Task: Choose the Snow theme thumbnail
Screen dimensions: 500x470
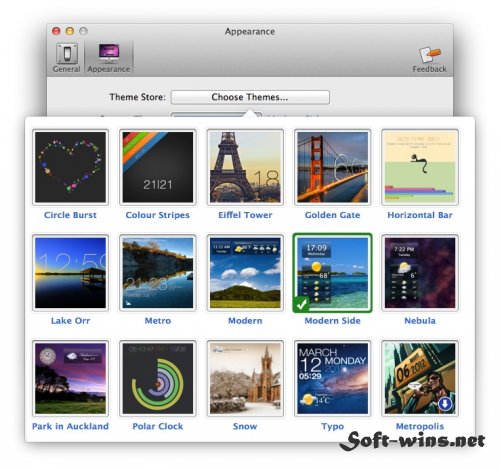Action: pyautogui.click(x=245, y=378)
